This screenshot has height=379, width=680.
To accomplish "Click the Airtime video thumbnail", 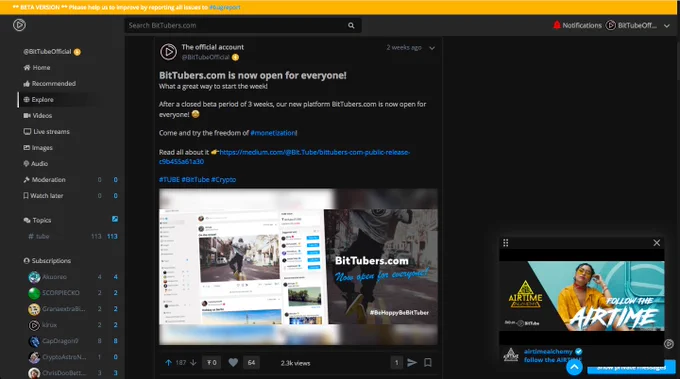I will click(x=582, y=296).
